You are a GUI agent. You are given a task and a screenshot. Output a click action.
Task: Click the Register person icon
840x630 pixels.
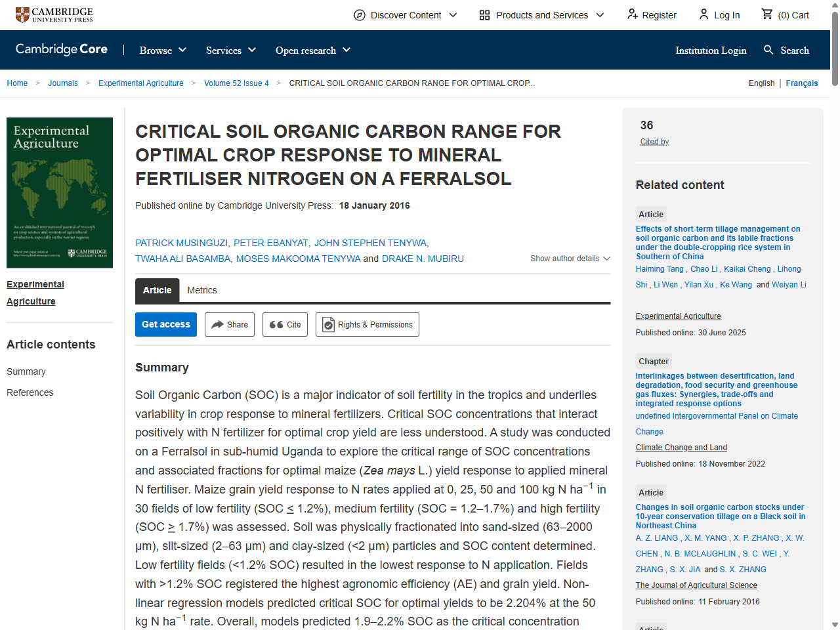(x=631, y=14)
